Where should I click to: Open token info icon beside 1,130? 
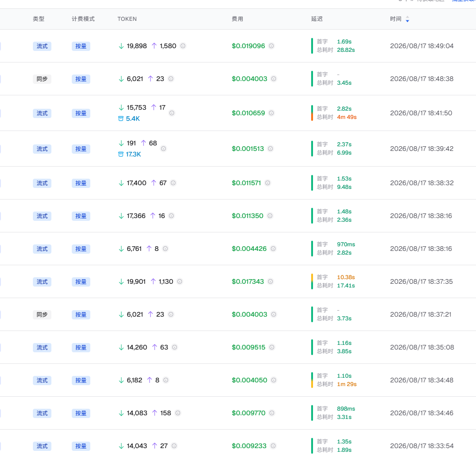[180, 281]
